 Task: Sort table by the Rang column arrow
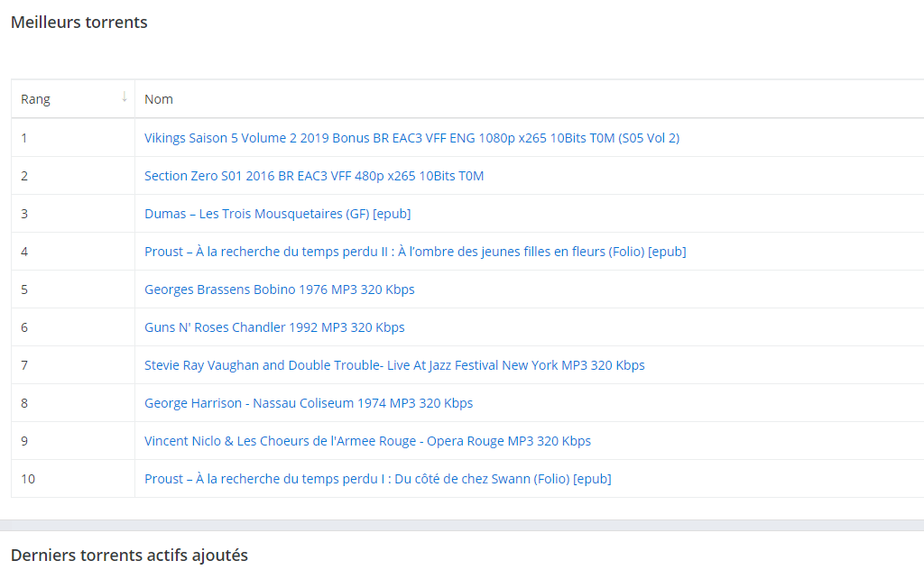[125, 96]
